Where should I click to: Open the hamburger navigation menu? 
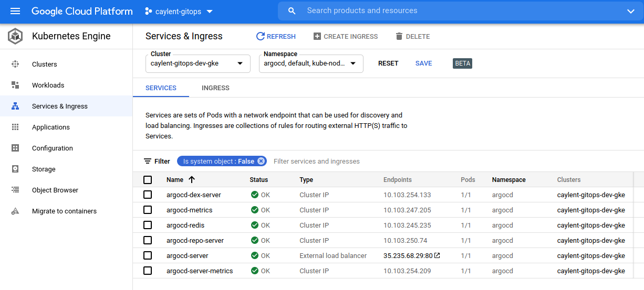click(15, 11)
